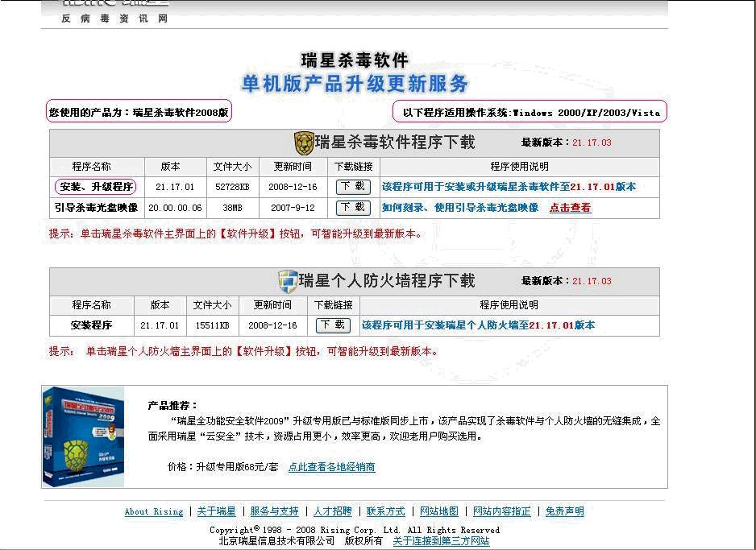The width and height of the screenshot is (756, 550).
Task: Open the 关于连接到第三方网站 link
Action: click(x=441, y=541)
